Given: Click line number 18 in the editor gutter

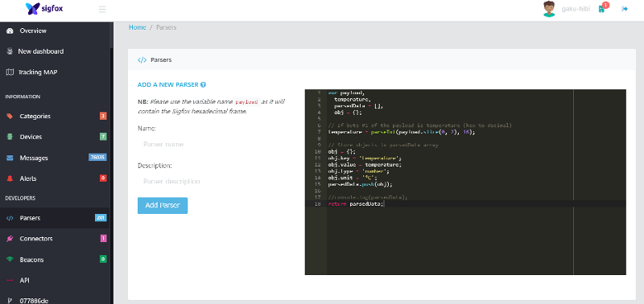Looking at the screenshot, I should point(318,204).
